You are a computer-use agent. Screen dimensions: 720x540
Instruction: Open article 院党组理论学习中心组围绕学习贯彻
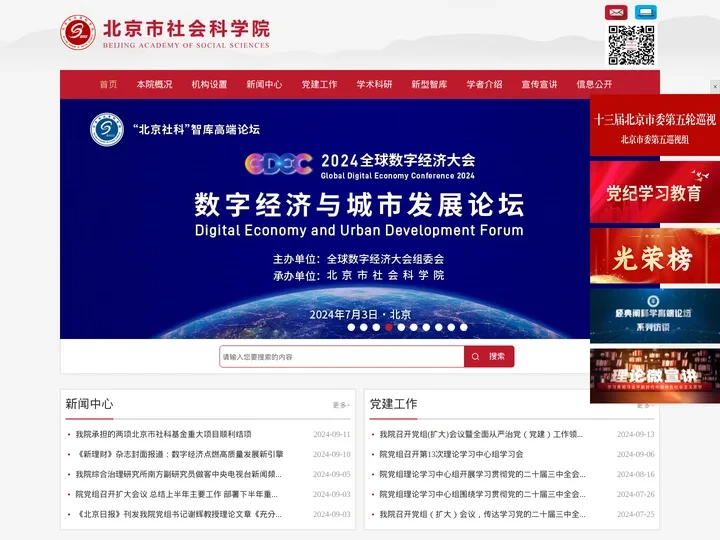pos(482,495)
